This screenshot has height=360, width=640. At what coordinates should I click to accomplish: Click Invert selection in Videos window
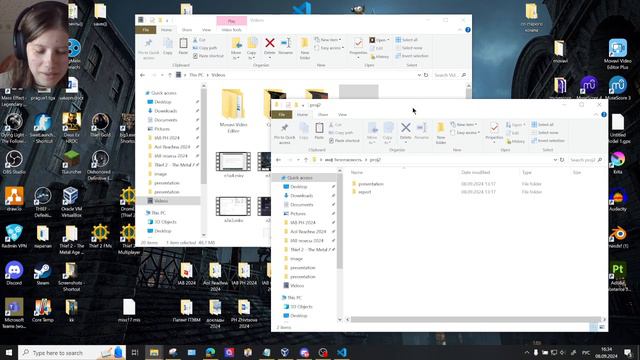(x=412, y=56)
